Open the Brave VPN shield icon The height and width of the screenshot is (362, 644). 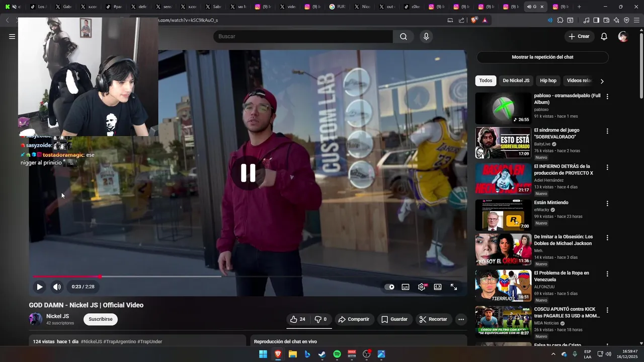[626, 20]
